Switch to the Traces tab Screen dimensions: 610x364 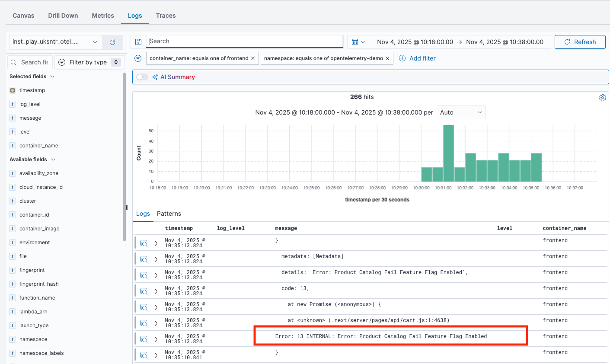point(166,16)
